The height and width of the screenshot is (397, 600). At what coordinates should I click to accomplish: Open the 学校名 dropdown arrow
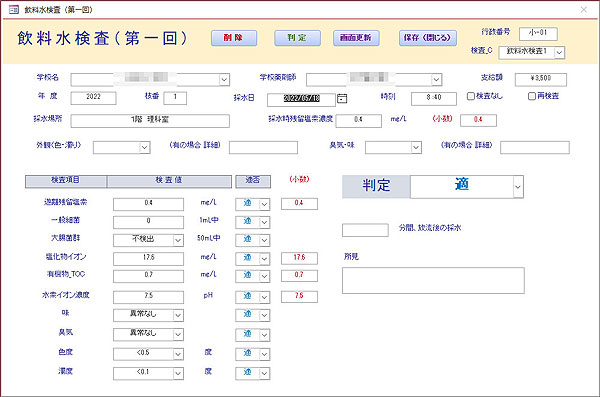pos(224,80)
